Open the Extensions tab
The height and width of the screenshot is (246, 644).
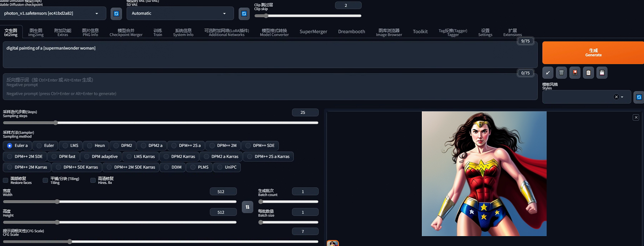(x=512, y=32)
